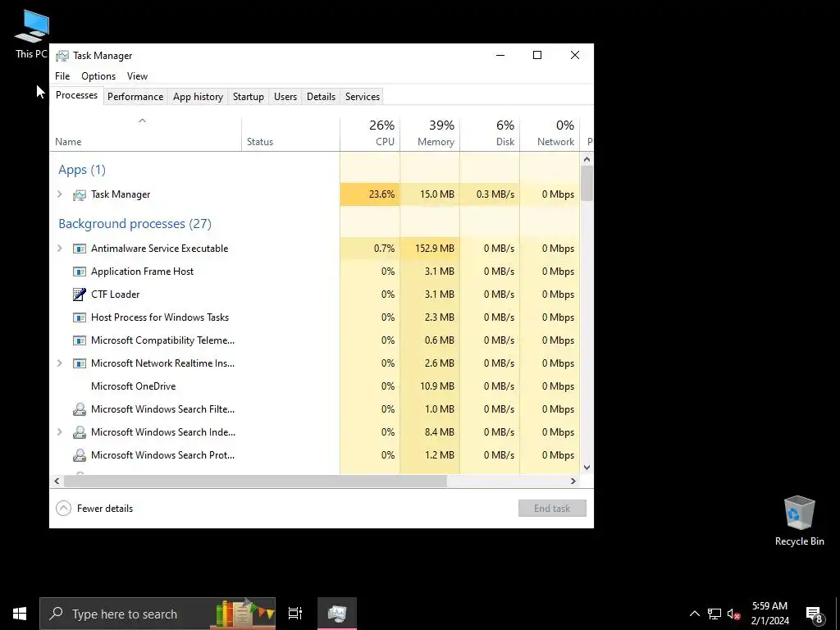840x630 pixels.
Task: Collapse view with Fewer details
Action: (94, 509)
